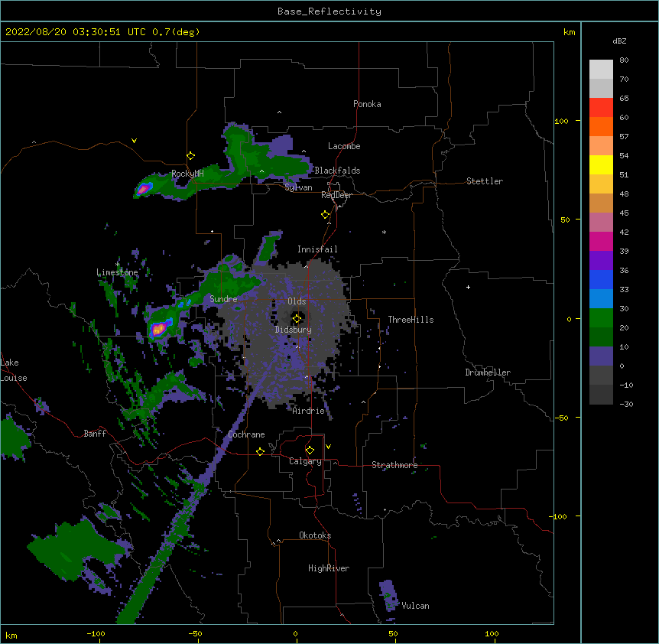659x644 pixels.
Task: Click the 10 dBZ slate-blue legend swatch
Action: click(601, 356)
